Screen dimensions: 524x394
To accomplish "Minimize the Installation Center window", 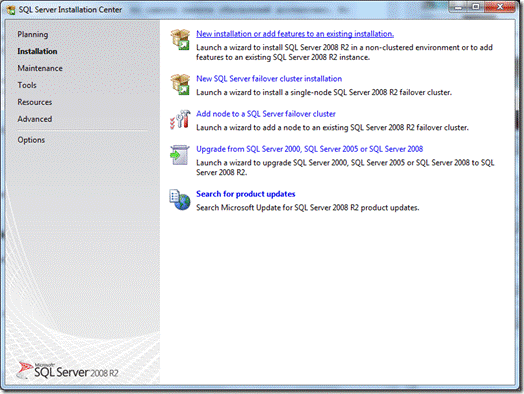I will [x=458, y=7].
